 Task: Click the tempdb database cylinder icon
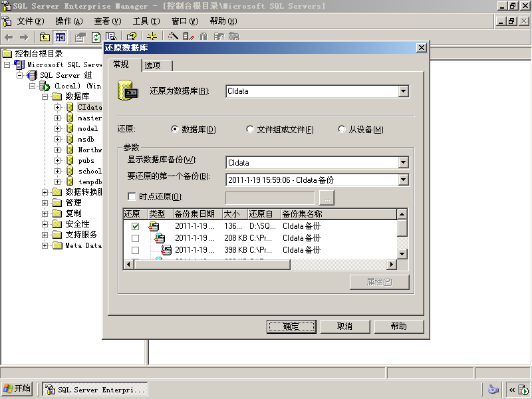pyautogui.click(x=70, y=182)
